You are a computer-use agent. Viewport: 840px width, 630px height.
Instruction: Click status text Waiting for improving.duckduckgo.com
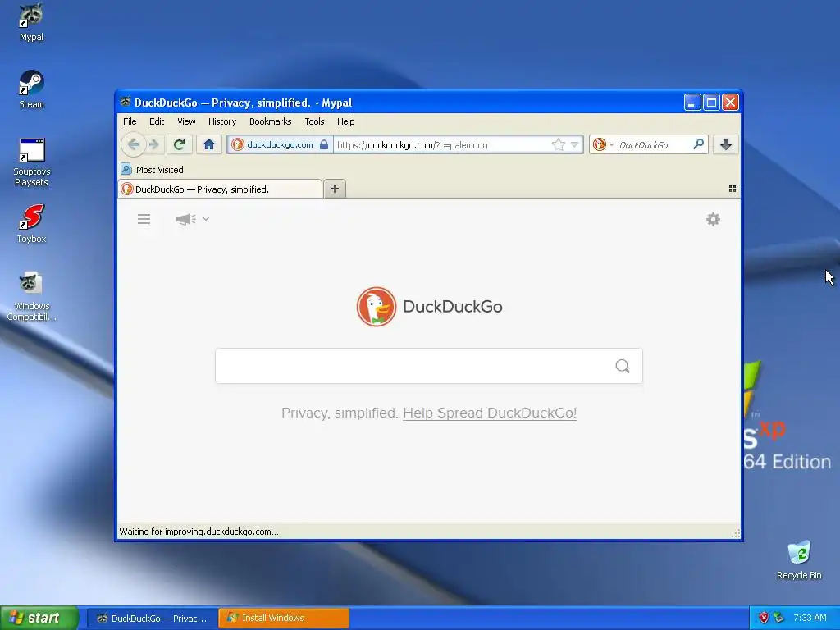[199, 532]
